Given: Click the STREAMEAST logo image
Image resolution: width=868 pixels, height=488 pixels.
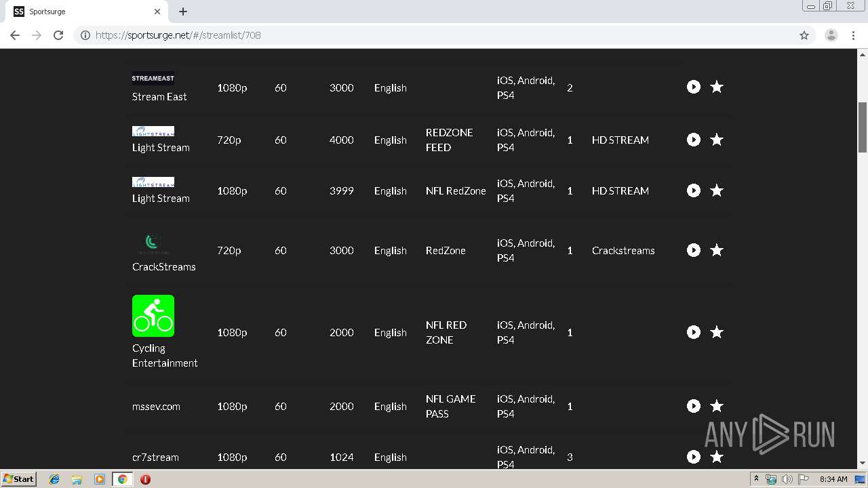Looking at the screenshot, I should [x=153, y=78].
